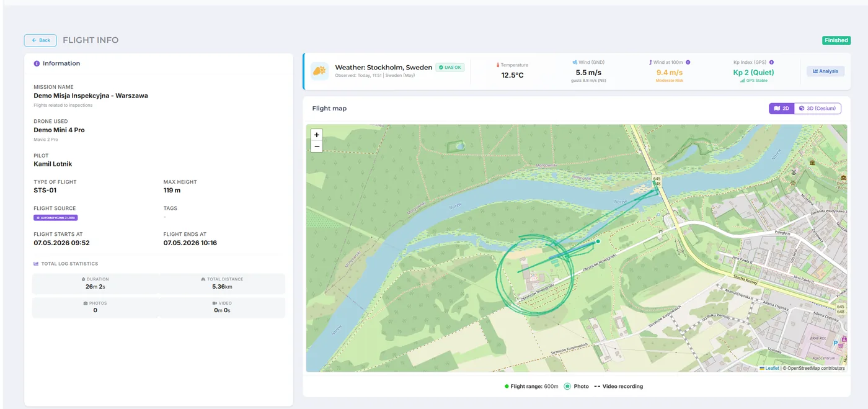868x409 pixels.
Task: Click flight start time 07.05.2026 09:52
Action: point(61,243)
